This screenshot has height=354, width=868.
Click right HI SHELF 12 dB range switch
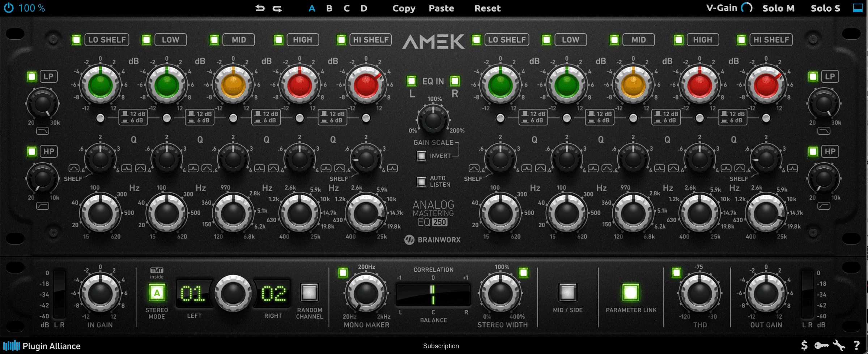click(x=732, y=117)
